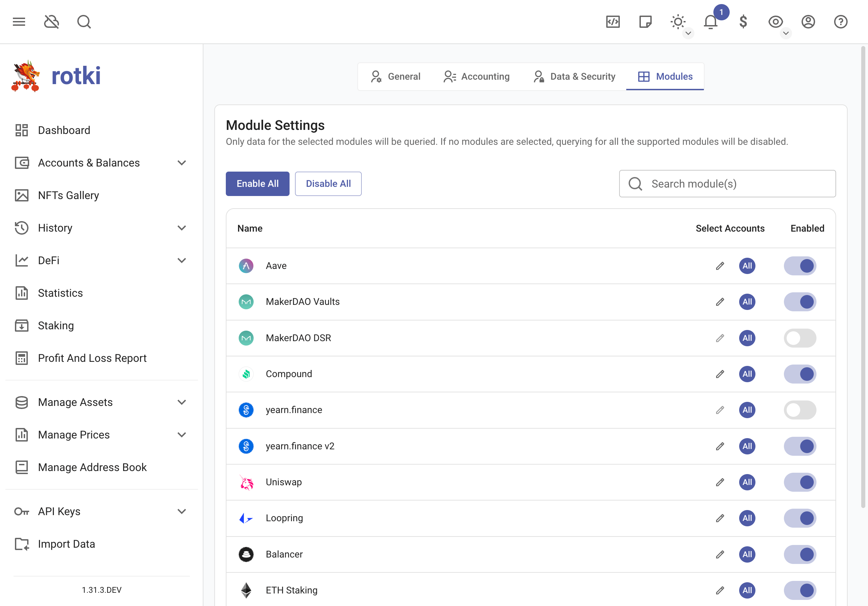This screenshot has width=868, height=606.
Task: Disable the Balancer module toggle
Action: tap(800, 554)
